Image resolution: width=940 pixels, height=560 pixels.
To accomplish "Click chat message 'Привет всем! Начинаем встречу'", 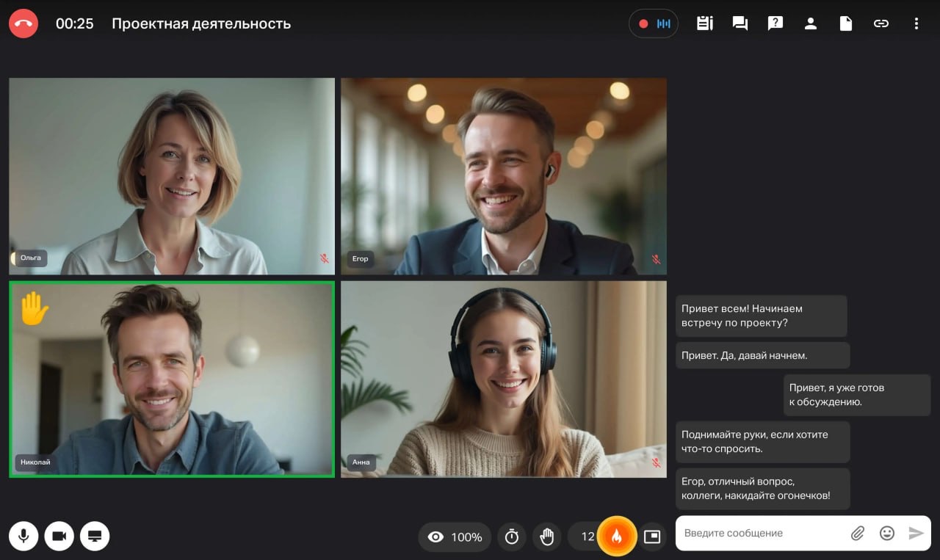I will pos(762,316).
